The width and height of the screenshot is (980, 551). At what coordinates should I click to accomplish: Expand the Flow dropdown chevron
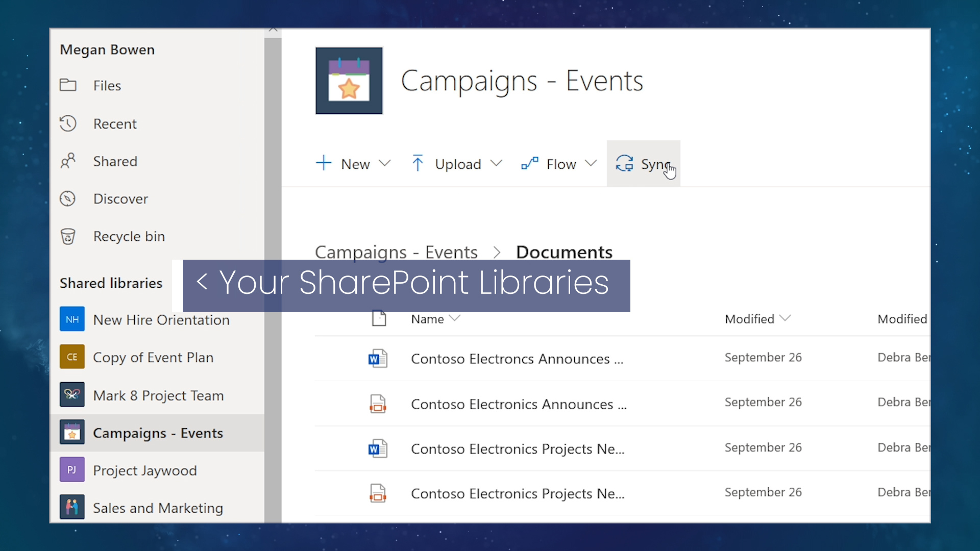pyautogui.click(x=591, y=163)
